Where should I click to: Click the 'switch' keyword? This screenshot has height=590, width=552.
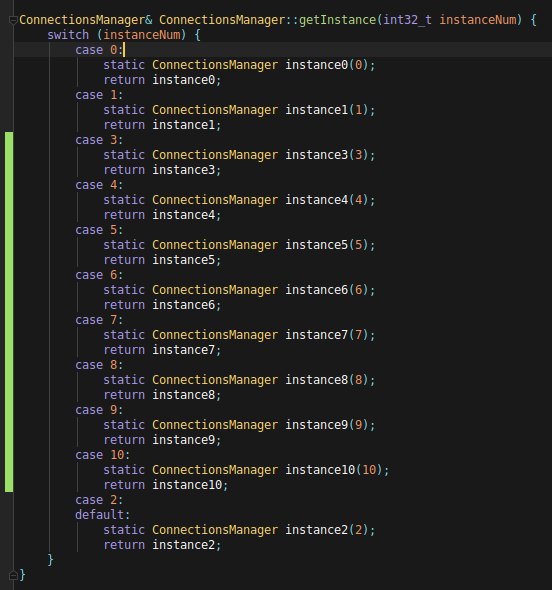tap(68, 35)
